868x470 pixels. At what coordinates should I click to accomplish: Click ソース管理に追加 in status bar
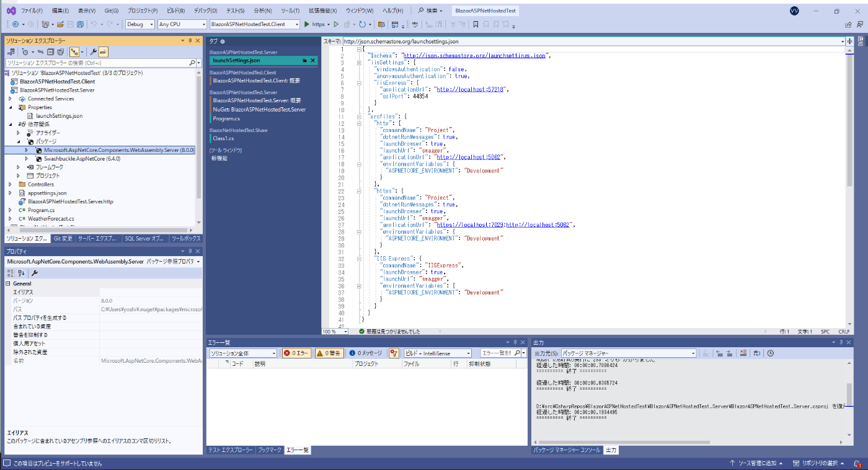[x=756, y=463]
